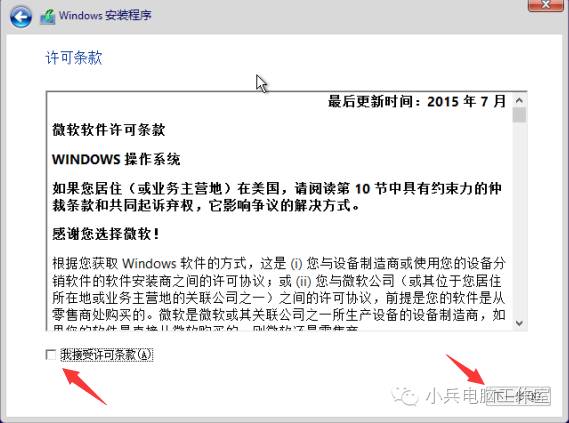Check the 我接受许可条款 checkbox box
This screenshot has height=423, width=569.
(x=51, y=354)
